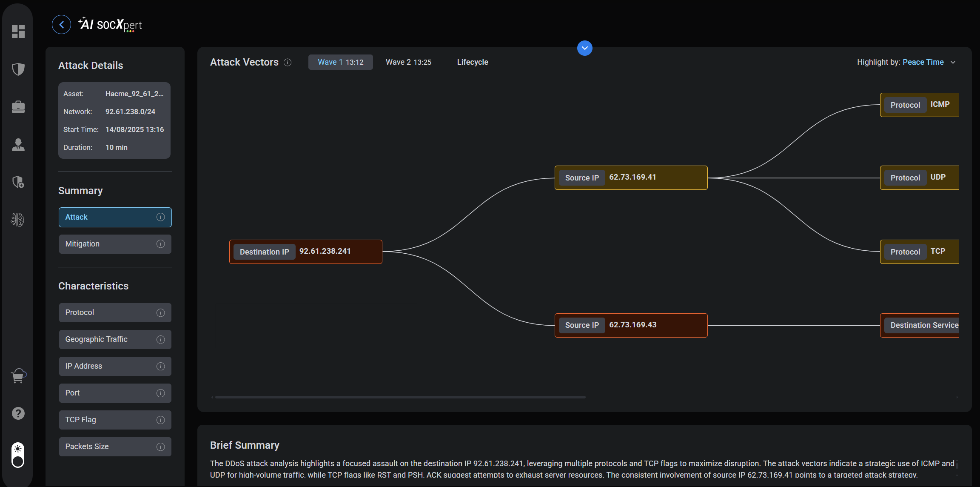Open the AI brain icon in sidebar
Screen dimensions: 980x487
click(18, 220)
